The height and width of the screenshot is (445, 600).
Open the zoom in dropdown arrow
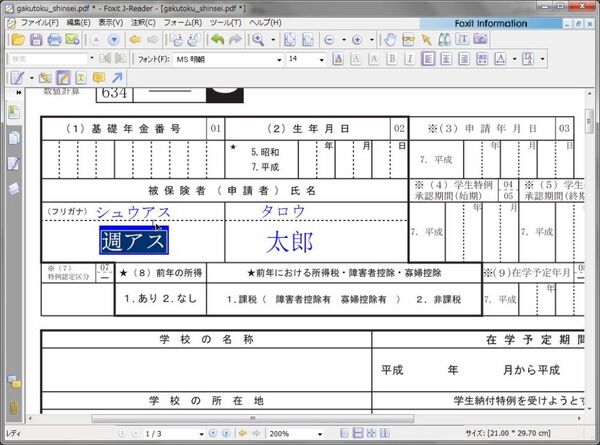(x=372, y=40)
